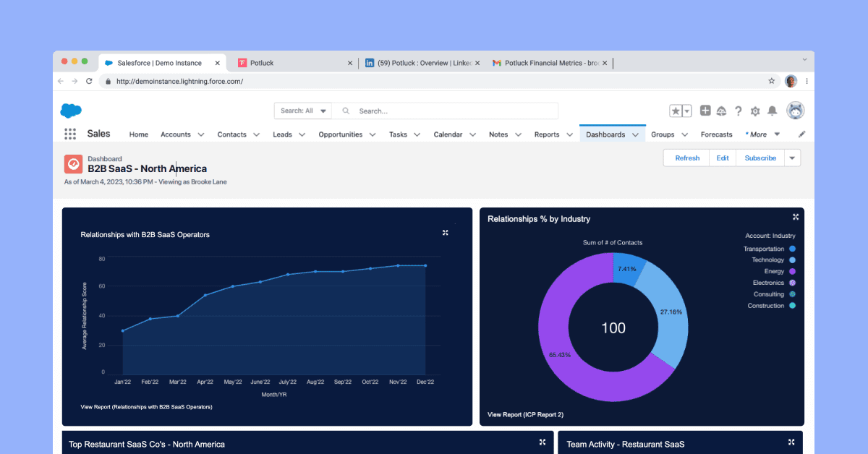
Task: Open the Chrome profile avatar
Action: (x=791, y=81)
